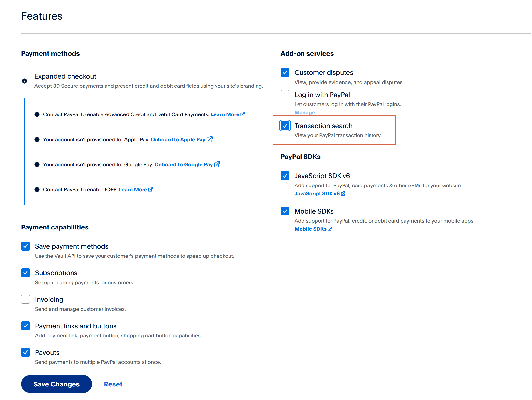Click info icon beside Google Pay notice

pyautogui.click(x=37, y=164)
